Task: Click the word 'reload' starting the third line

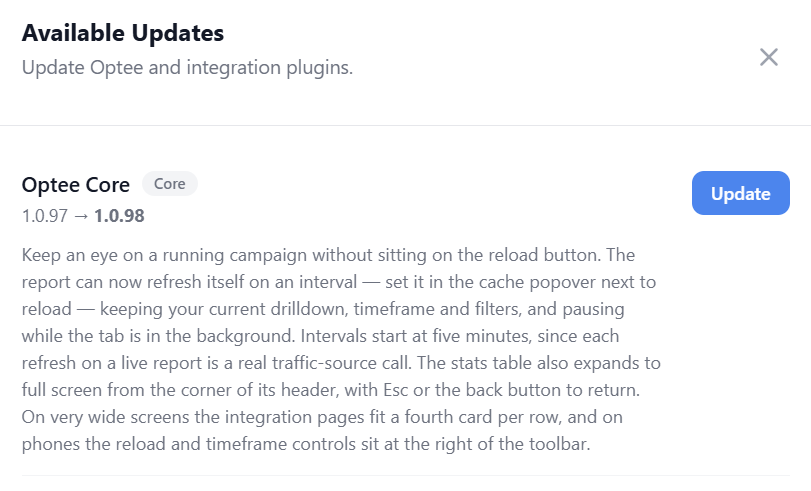Action: pyautogui.click(x=47, y=309)
